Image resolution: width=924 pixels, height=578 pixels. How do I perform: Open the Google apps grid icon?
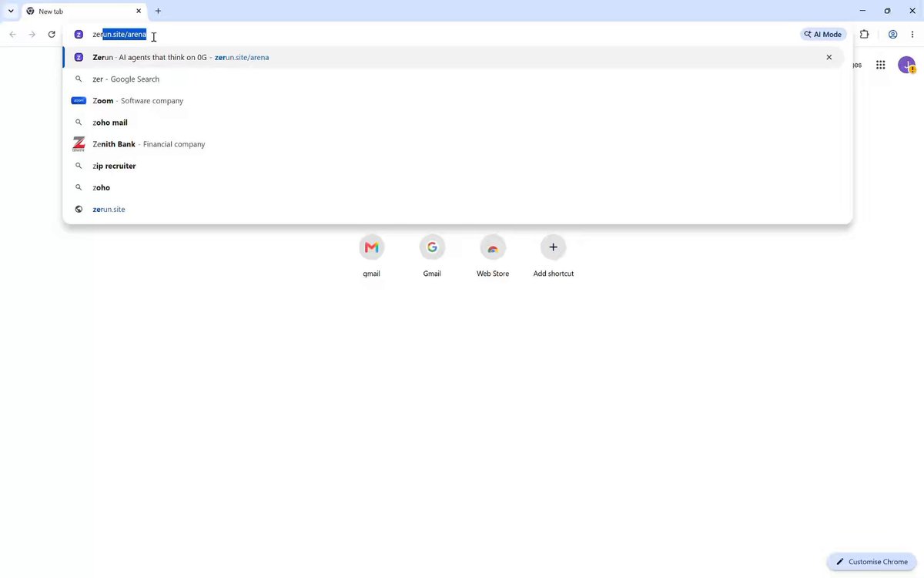tap(880, 65)
